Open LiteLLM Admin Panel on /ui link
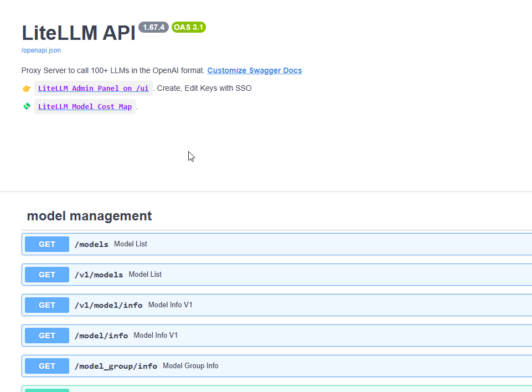The image size is (532, 392). pyautogui.click(x=94, y=88)
